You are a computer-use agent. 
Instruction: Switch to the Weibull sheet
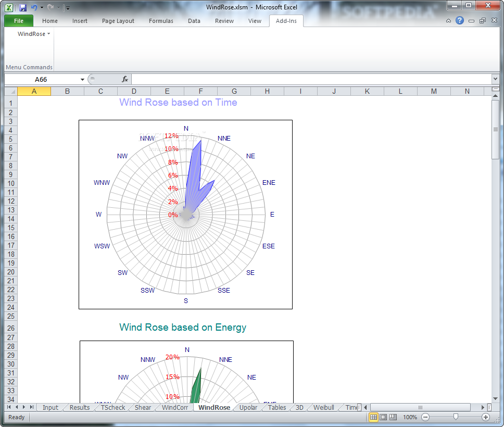pyautogui.click(x=324, y=407)
